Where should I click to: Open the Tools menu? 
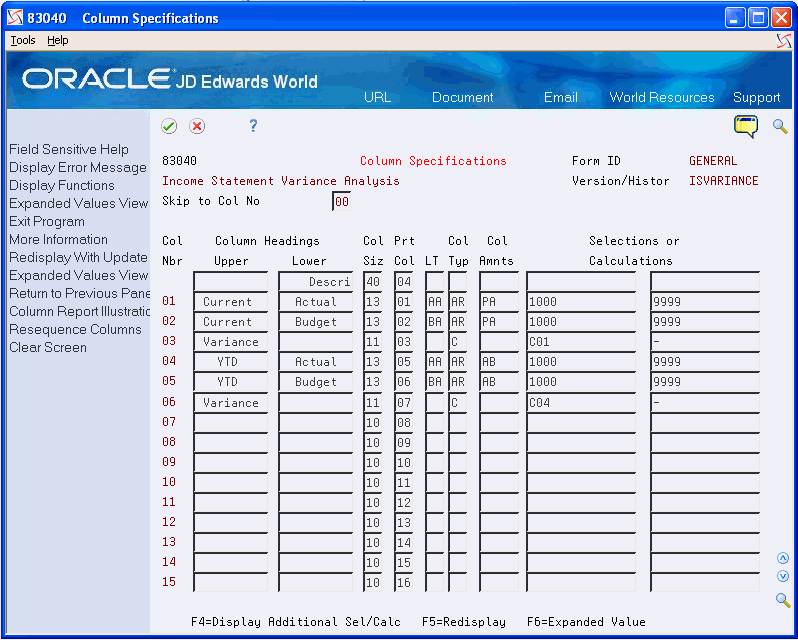[x=23, y=40]
